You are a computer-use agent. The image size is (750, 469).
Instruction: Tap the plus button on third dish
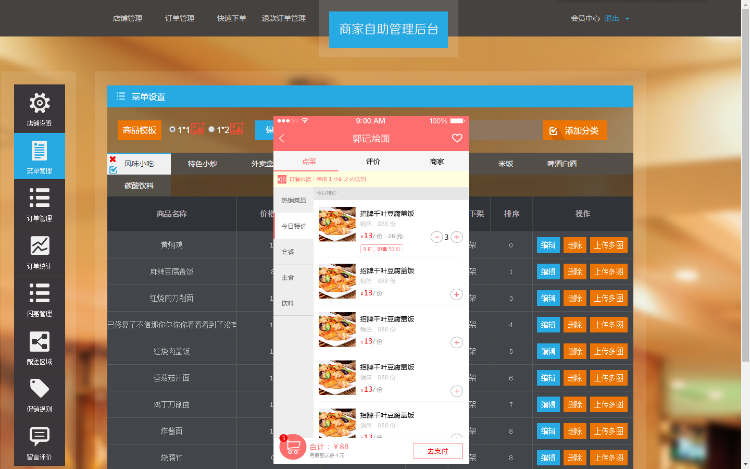coord(456,342)
